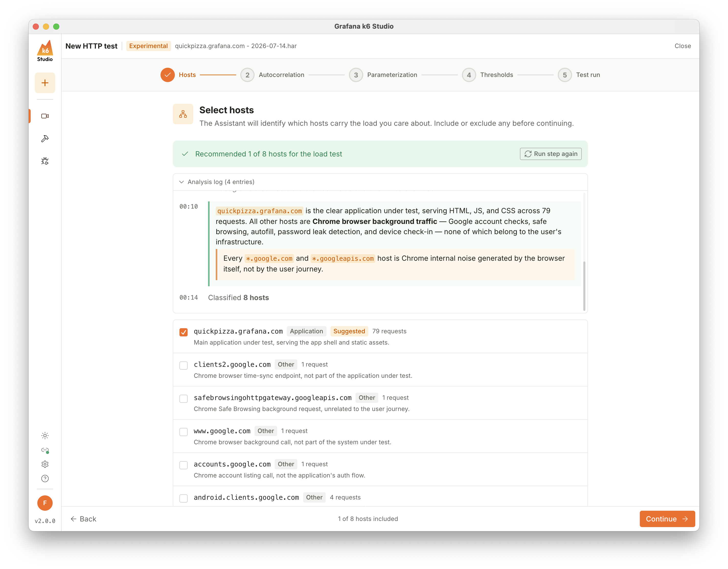Click the 79 requests text

[x=389, y=331]
